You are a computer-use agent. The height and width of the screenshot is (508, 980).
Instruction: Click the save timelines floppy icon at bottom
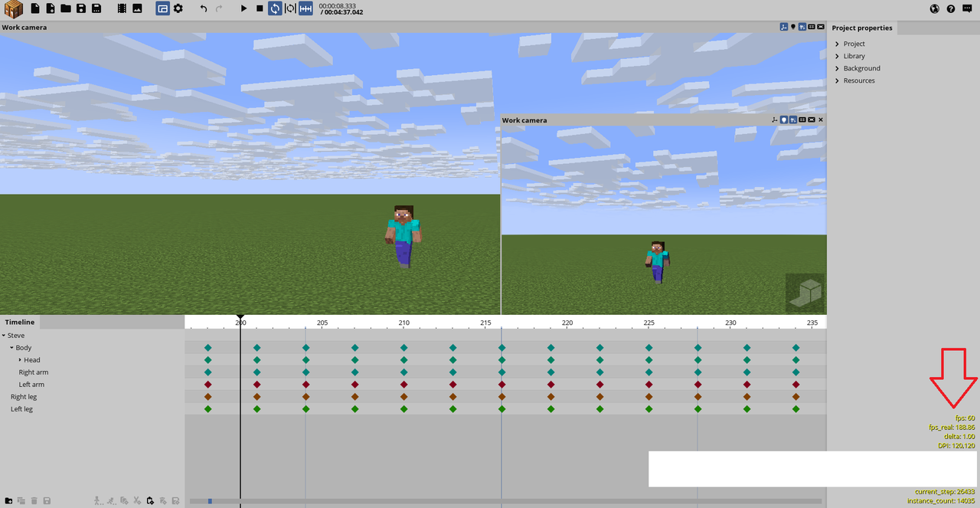point(47,500)
